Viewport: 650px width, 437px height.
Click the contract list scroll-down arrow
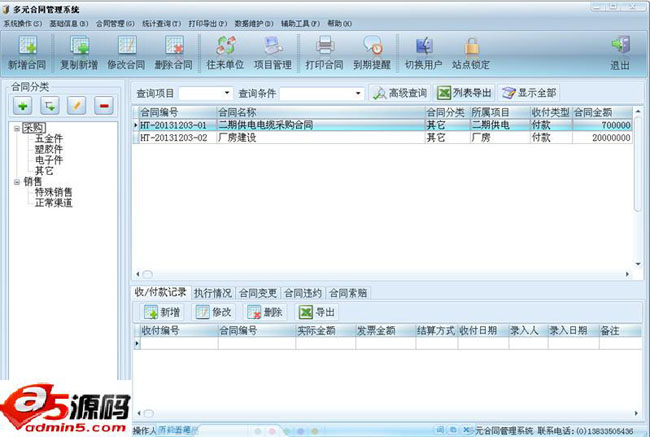point(638,264)
